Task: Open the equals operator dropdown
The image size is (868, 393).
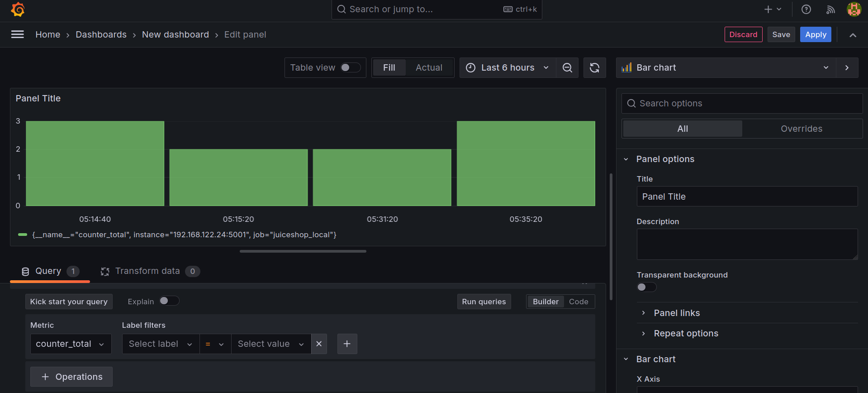Action: [x=215, y=344]
